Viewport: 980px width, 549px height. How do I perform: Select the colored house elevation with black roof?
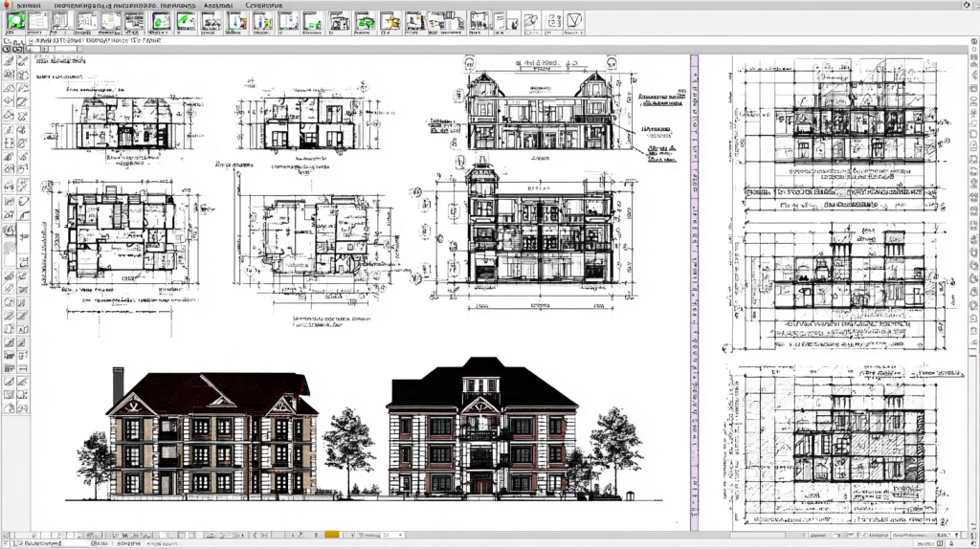(481, 430)
